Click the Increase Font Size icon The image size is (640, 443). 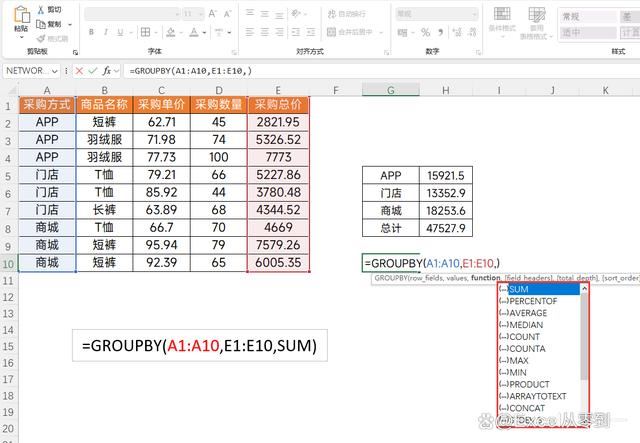pos(213,14)
